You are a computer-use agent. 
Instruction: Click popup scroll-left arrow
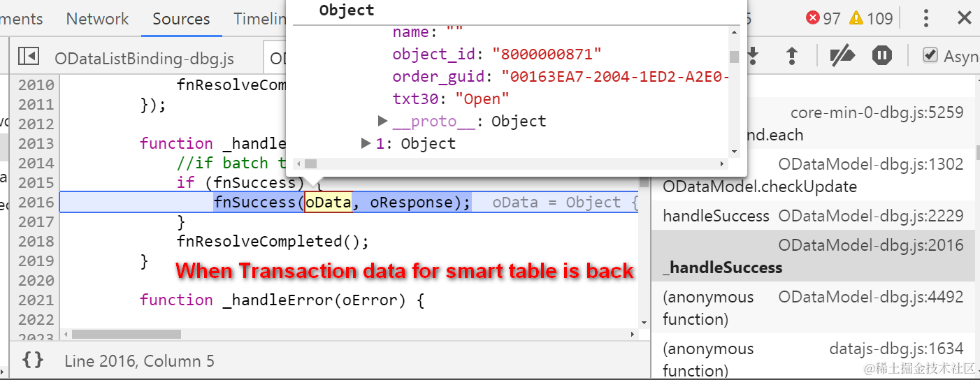click(298, 163)
